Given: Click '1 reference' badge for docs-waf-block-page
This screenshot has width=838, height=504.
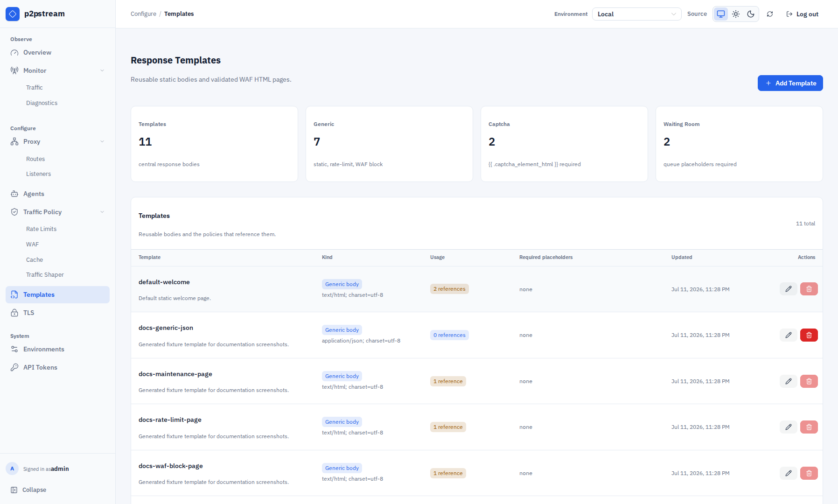Looking at the screenshot, I should pyautogui.click(x=448, y=473).
